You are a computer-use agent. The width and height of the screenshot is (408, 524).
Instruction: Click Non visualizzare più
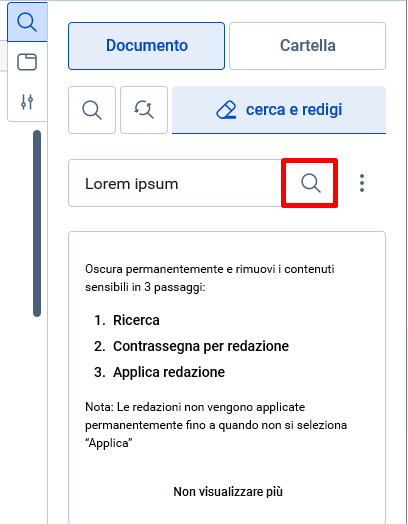(228, 492)
